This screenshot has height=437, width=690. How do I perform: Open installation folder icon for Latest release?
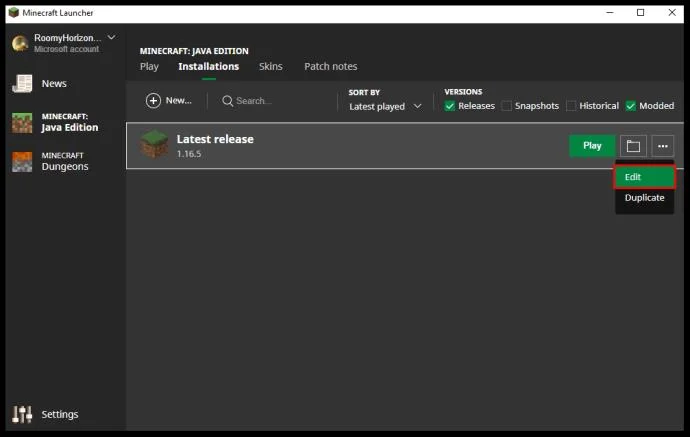coord(633,146)
